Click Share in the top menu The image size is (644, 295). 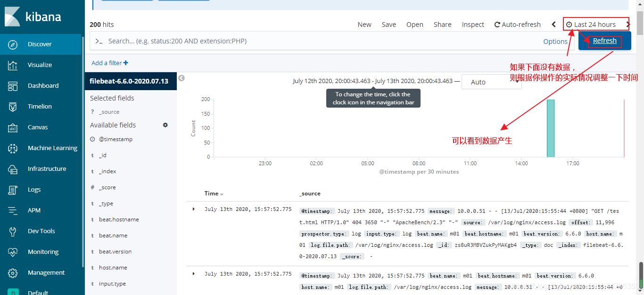click(443, 25)
